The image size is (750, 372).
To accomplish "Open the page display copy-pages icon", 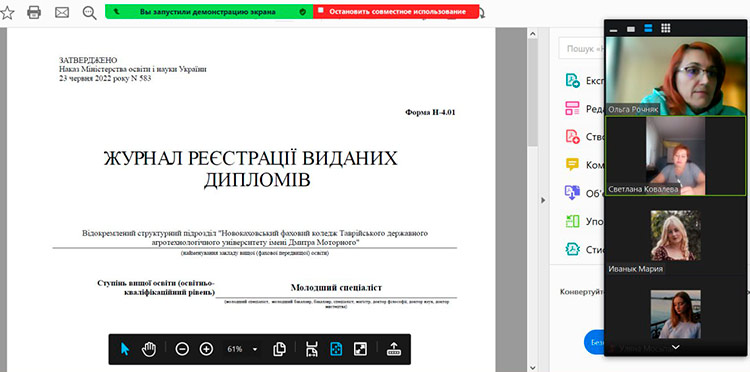I will tap(279, 349).
